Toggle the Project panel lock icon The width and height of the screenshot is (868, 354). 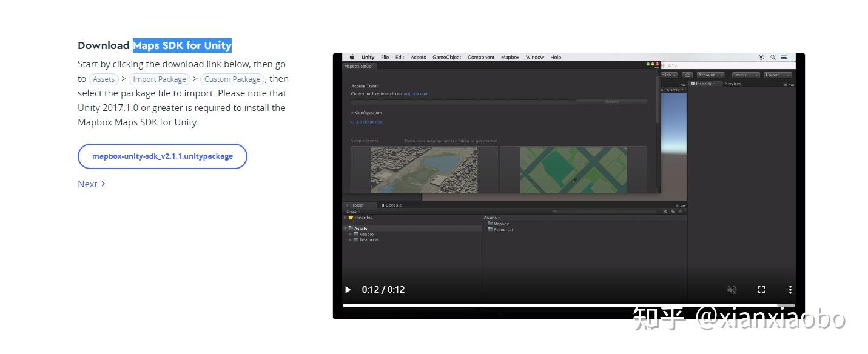[677, 205]
